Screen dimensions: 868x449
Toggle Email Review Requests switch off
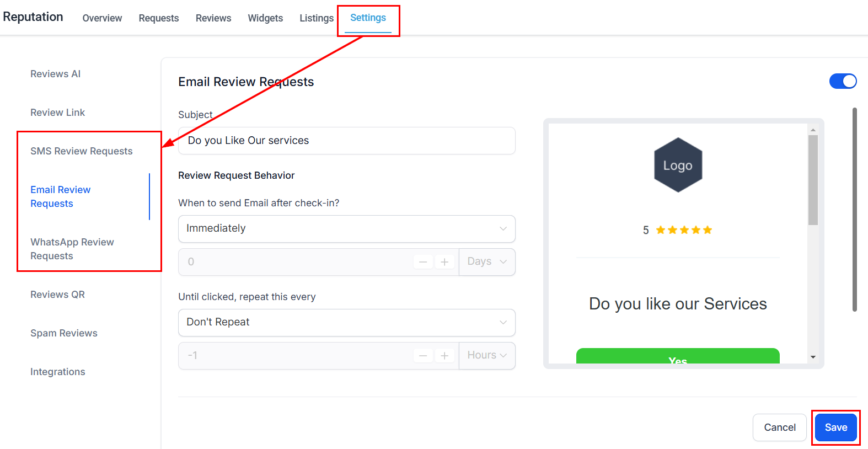pos(843,81)
